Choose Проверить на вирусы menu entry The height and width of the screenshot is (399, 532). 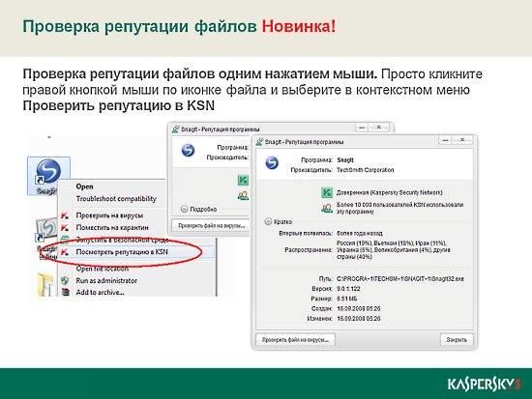pos(109,215)
